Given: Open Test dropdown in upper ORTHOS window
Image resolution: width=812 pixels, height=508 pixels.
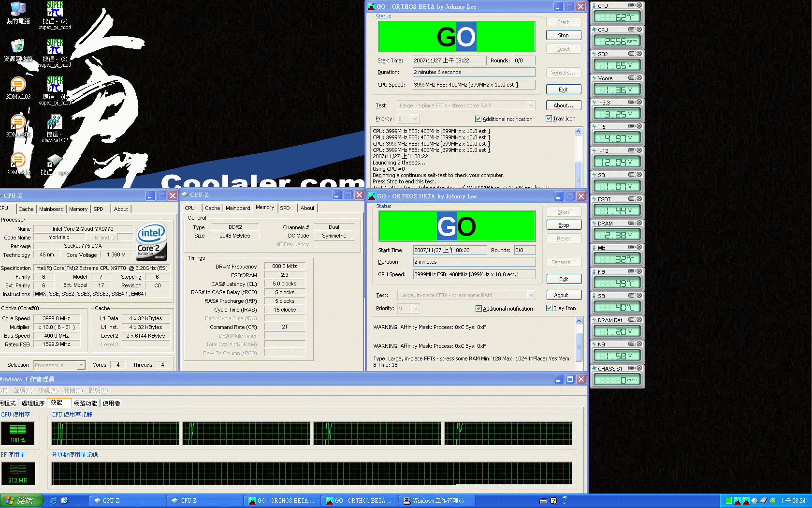Looking at the screenshot, I should 531,105.
